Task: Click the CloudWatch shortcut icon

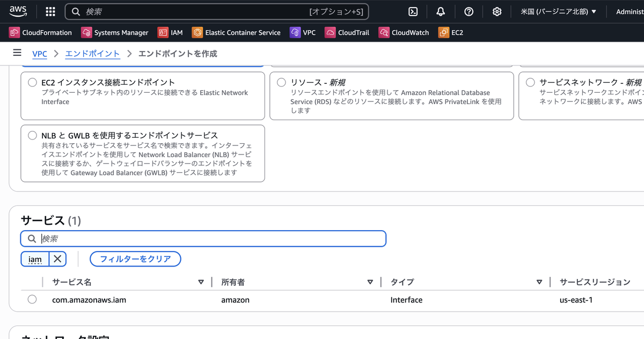Action: [x=384, y=33]
